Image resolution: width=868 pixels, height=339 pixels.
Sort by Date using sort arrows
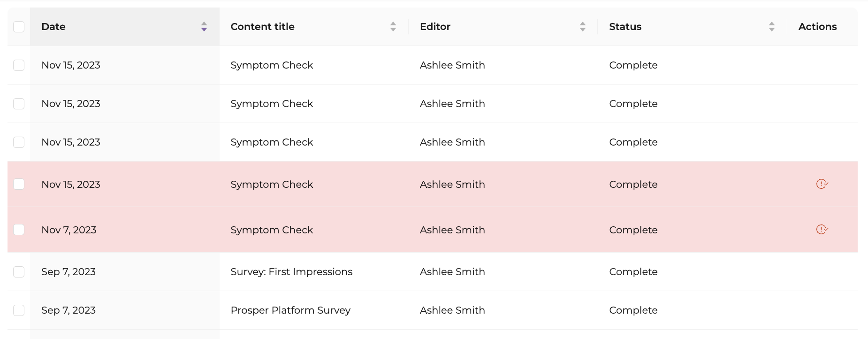pos(204,27)
